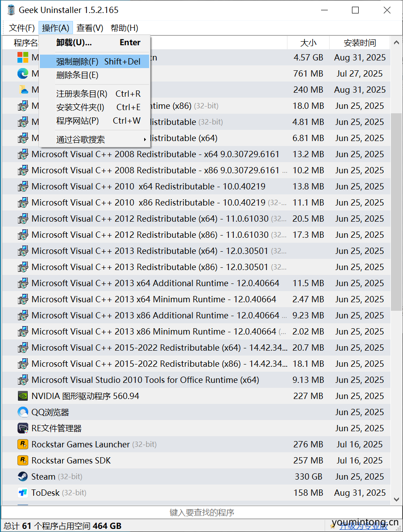Click the icon beside 2013 x86 Additional Runtime

click(23, 315)
